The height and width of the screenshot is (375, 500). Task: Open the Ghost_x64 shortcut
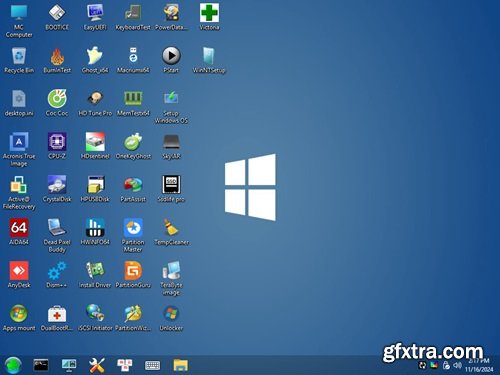pyautogui.click(x=95, y=60)
